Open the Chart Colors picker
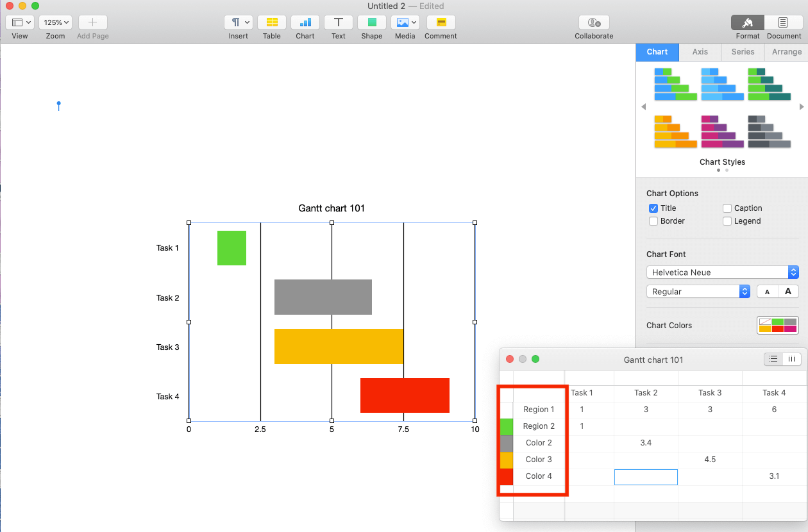Screen dimensions: 808x532 (777, 325)
